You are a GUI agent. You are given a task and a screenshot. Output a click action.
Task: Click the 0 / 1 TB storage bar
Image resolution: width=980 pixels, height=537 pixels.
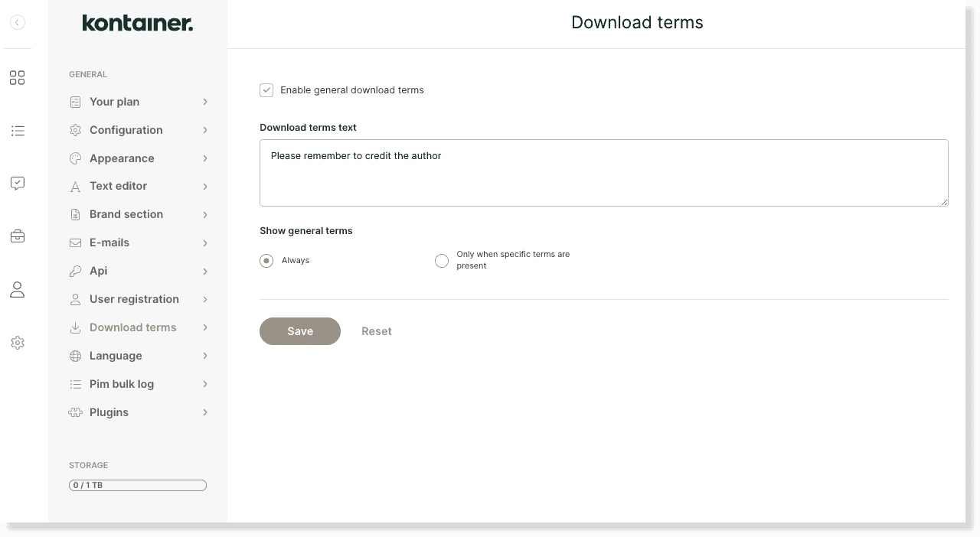137,485
